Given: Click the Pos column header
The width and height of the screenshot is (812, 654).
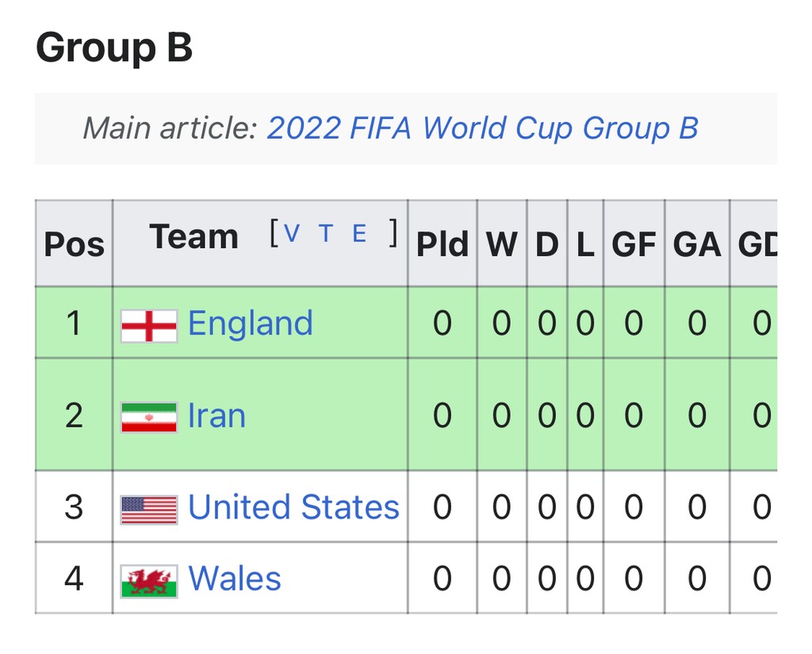Looking at the screenshot, I should [x=74, y=243].
